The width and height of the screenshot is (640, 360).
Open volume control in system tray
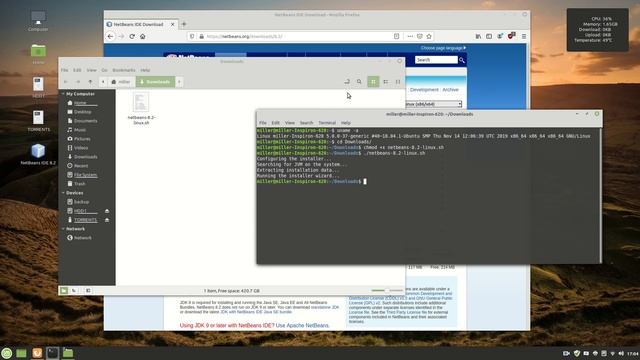tap(621, 353)
